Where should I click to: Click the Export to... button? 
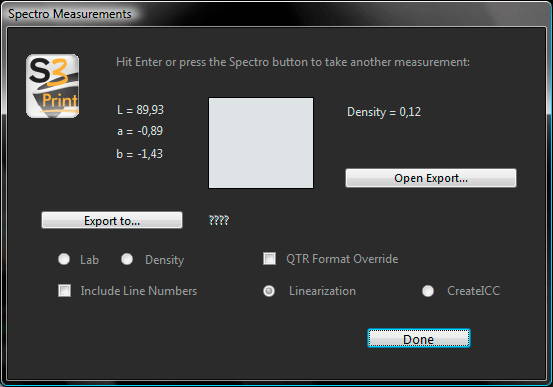pos(112,220)
